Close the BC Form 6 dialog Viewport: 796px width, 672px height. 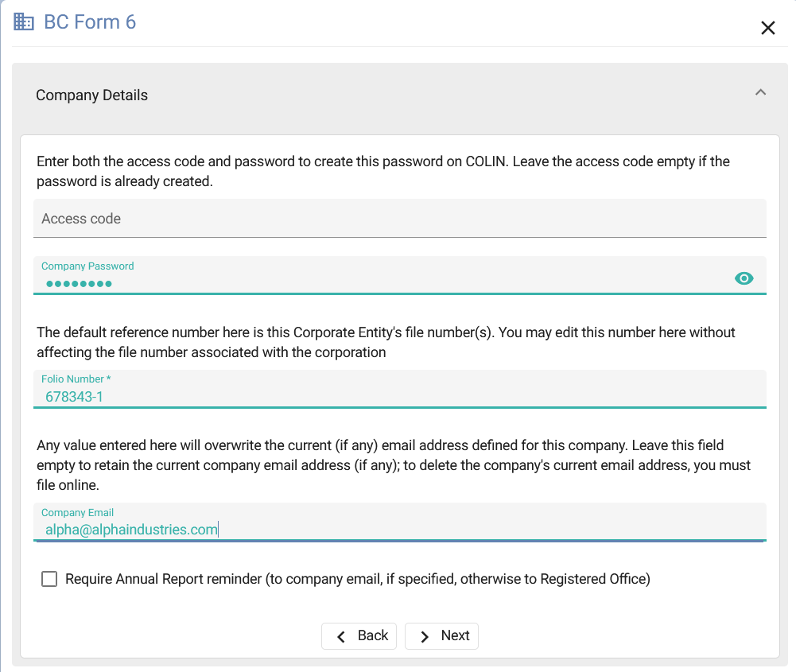[767, 29]
